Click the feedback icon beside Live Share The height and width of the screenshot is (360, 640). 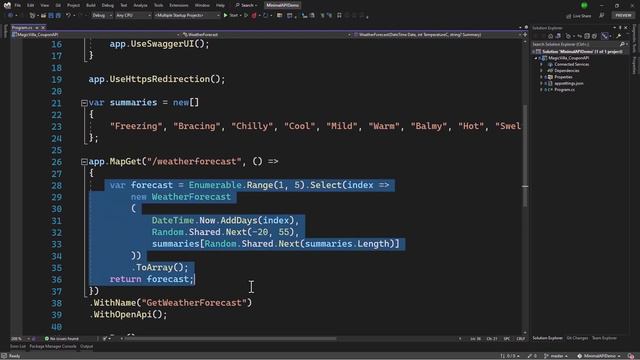(x=602, y=16)
